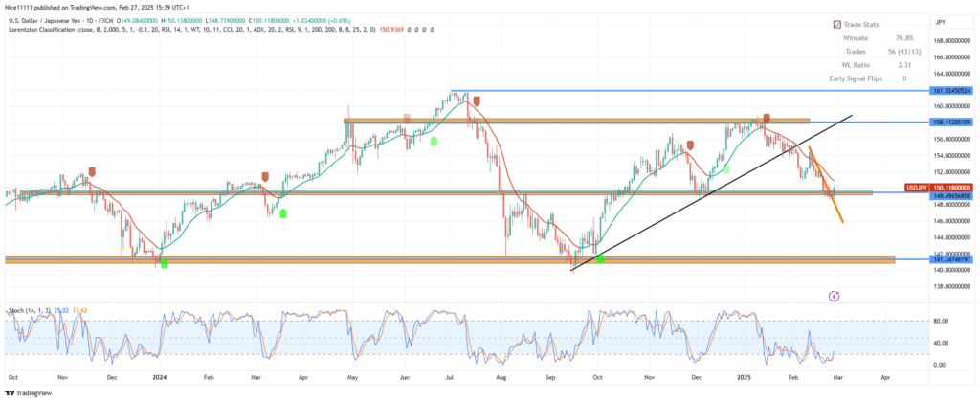980x402 pixels.
Task: Select the black ascending trendline
Action: click(712, 192)
